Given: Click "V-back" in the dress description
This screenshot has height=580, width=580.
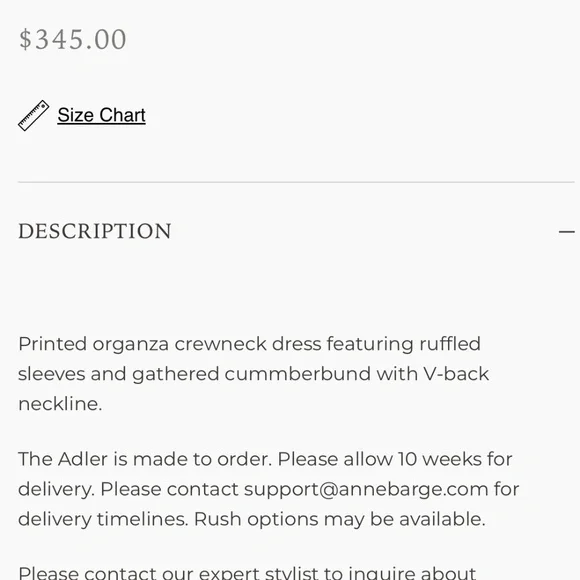Looking at the screenshot, I should tap(456, 374).
